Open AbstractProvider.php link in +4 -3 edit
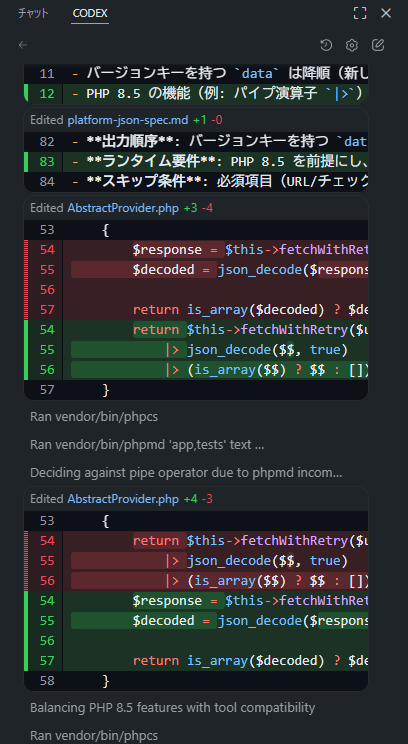The image size is (408, 744). coord(123,499)
